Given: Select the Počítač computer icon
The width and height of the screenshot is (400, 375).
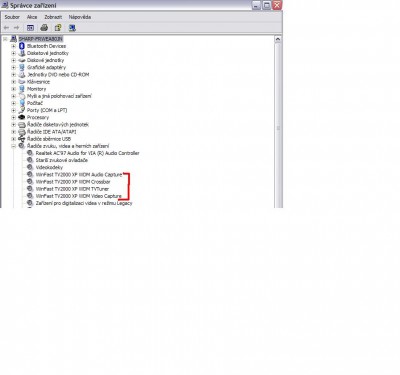Looking at the screenshot, I should (22, 103).
